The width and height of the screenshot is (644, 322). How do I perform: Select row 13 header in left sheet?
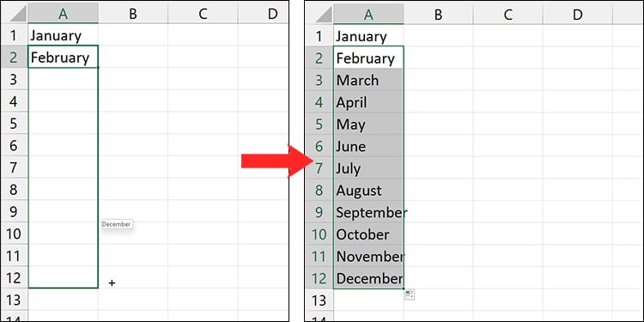tap(15, 300)
